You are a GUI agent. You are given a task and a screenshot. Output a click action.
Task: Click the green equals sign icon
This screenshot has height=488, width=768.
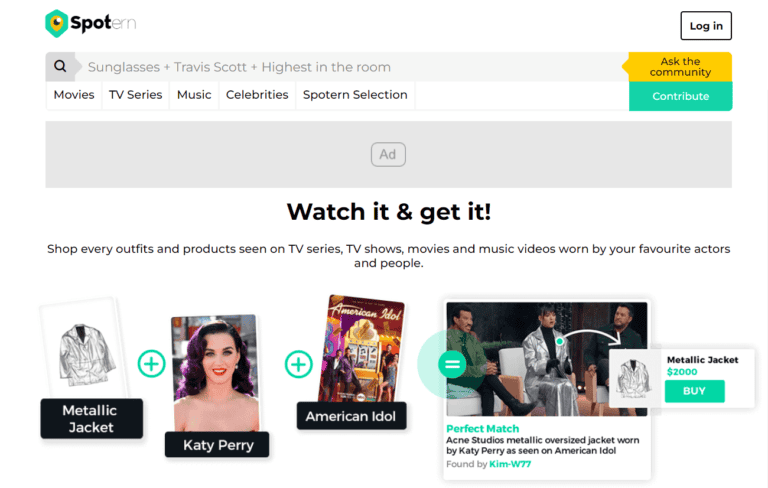pos(452,364)
